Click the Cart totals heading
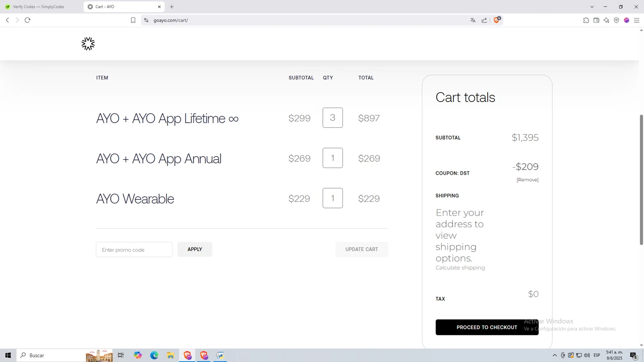 [x=465, y=97]
